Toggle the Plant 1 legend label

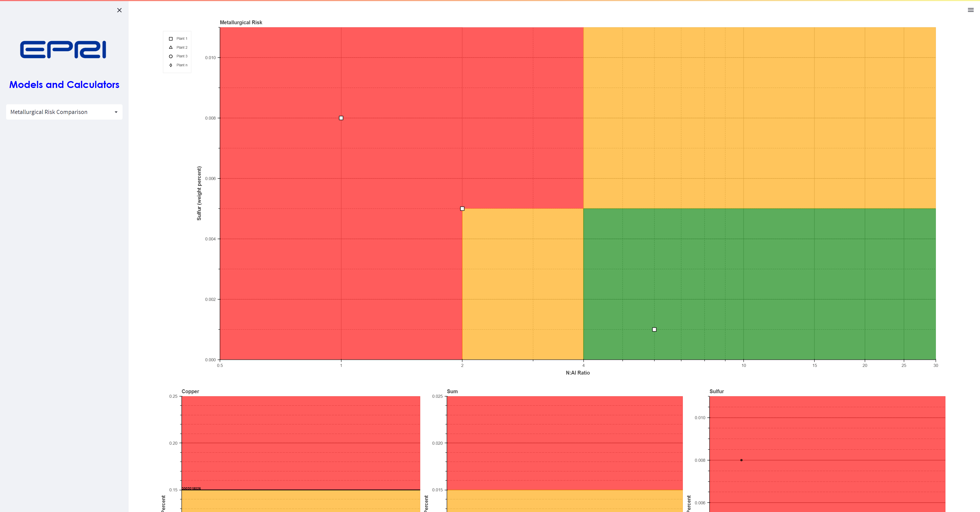182,39
